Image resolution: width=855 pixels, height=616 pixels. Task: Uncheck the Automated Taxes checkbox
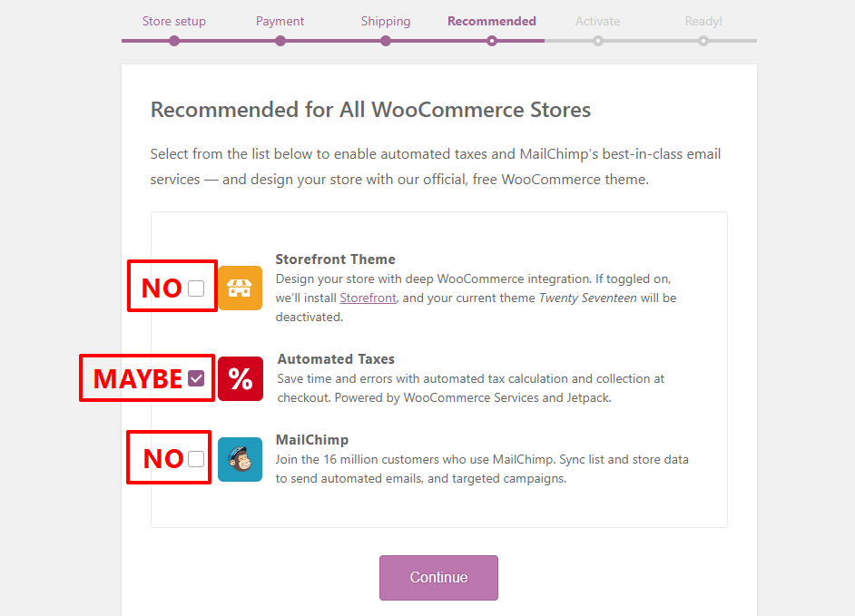coord(196,378)
